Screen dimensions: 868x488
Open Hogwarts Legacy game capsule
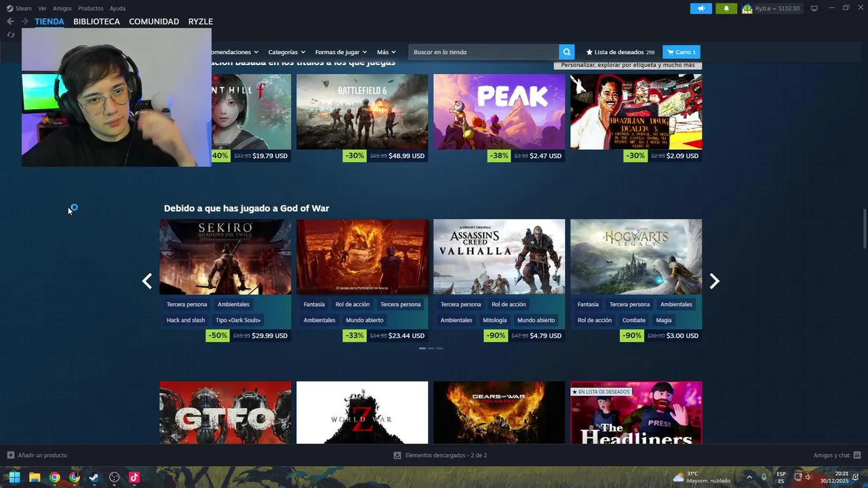636,257
